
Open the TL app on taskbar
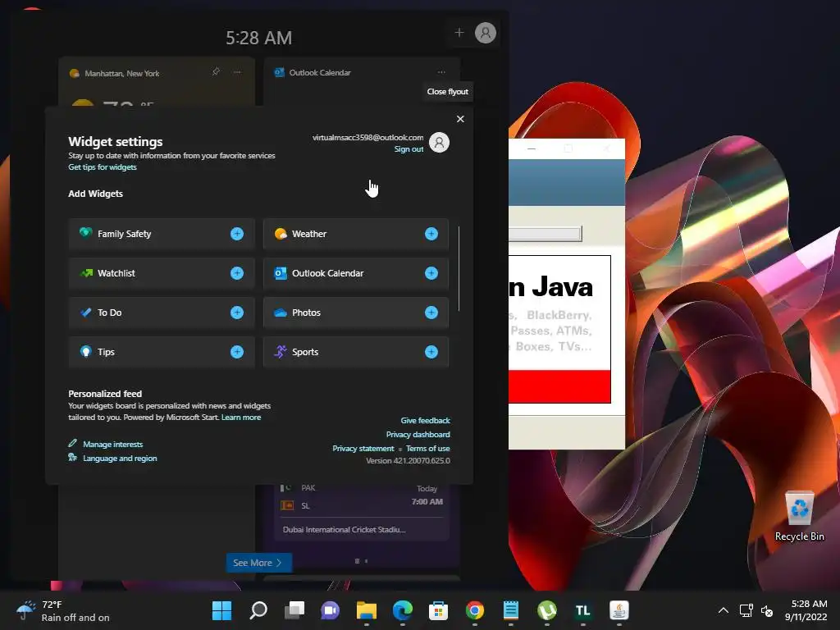583,610
